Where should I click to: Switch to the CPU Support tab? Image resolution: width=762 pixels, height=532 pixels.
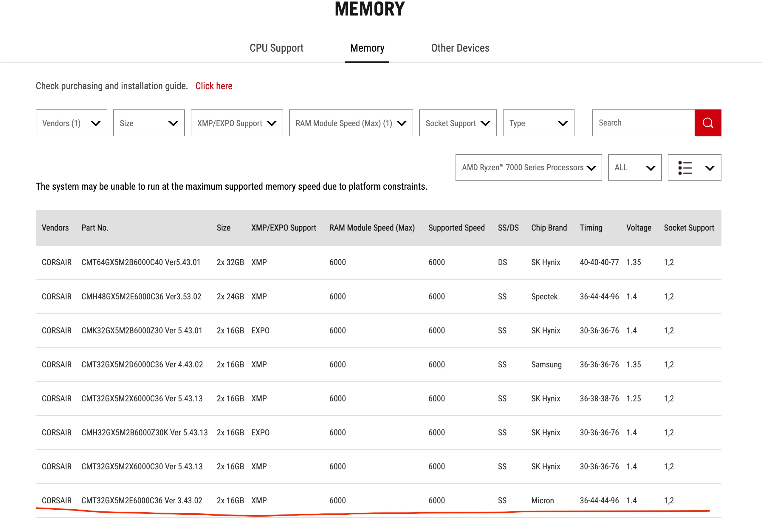pos(276,48)
